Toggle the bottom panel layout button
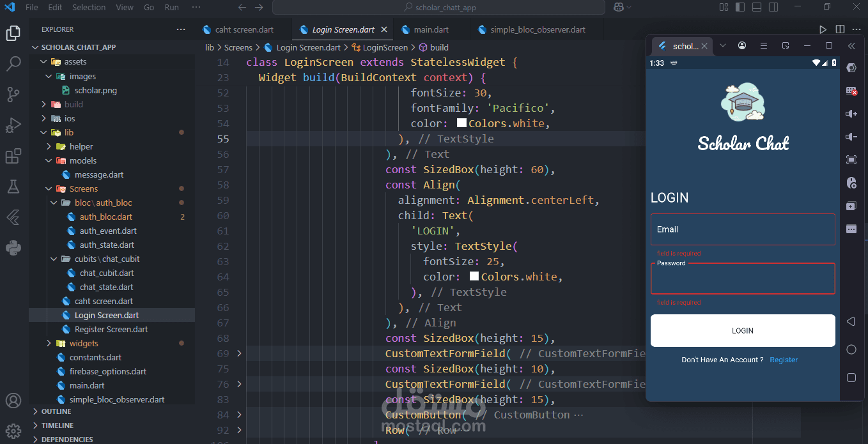 (x=757, y=8)
